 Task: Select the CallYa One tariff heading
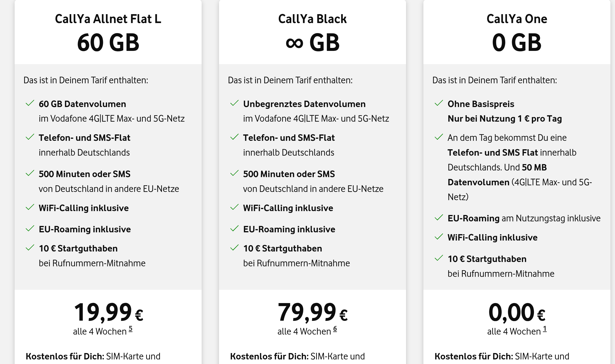pos(517,19)
